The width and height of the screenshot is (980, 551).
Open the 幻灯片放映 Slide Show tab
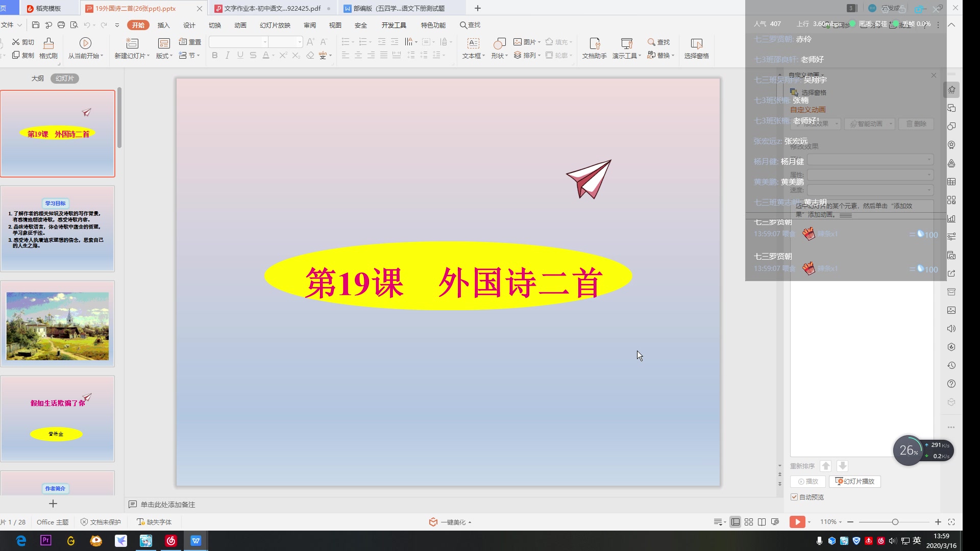click(275, 25)
